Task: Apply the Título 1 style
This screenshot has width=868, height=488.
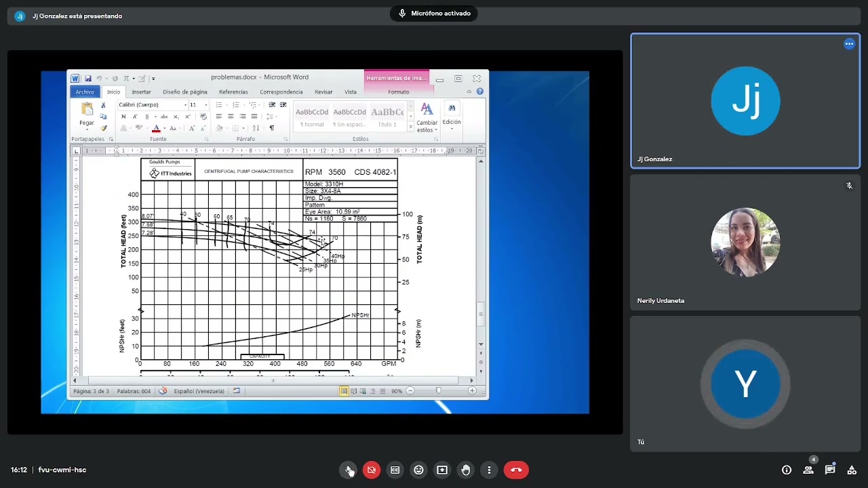Action: tap(387, 117)
